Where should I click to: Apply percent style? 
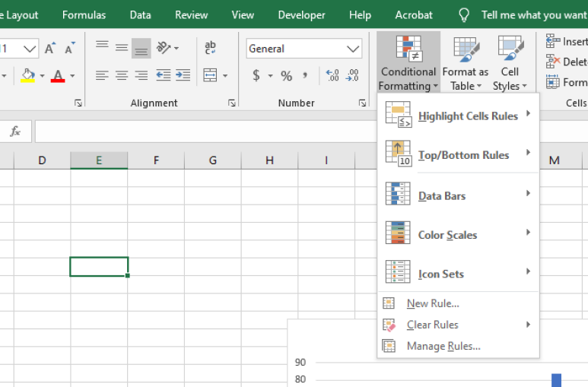[286, 76]
